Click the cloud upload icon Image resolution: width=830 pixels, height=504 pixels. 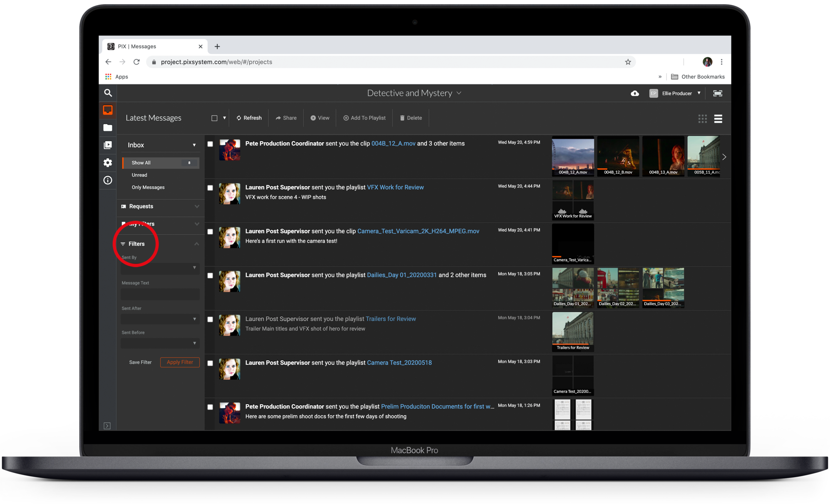(x=635, y=93)
